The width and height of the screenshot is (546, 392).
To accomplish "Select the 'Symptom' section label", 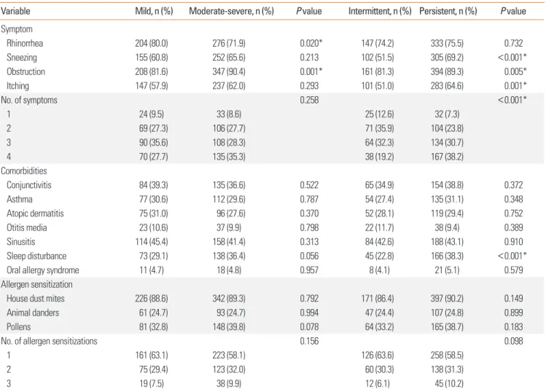I will coord(17,29).
